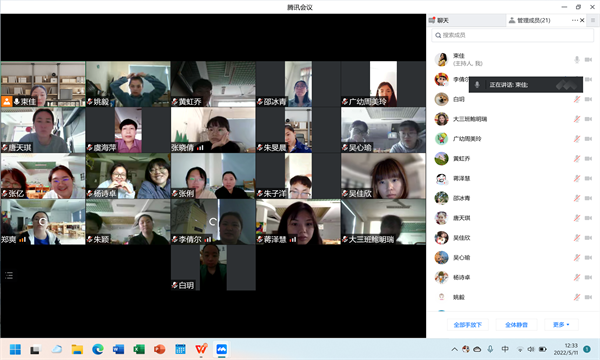The image size is (600, 360).
Task: Open the gallery list icon on video area
Action: (x=9, y=275)
